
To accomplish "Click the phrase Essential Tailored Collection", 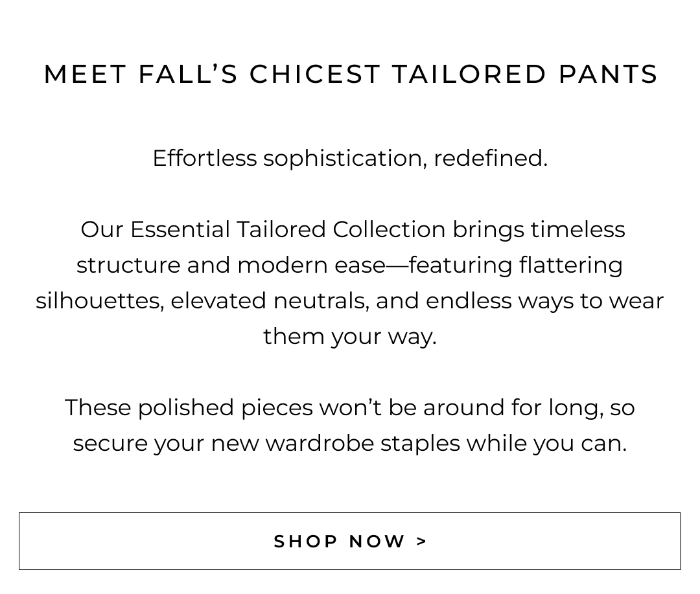I will tap(287, 229).
